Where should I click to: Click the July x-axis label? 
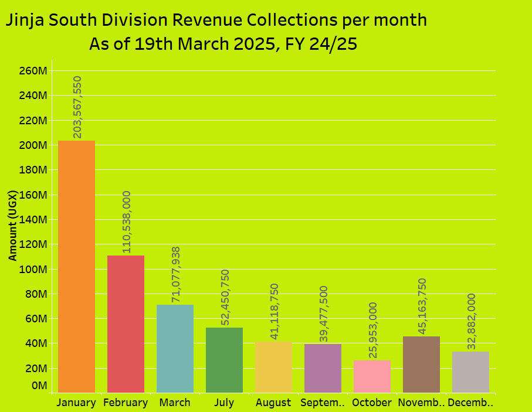[224, 403]
